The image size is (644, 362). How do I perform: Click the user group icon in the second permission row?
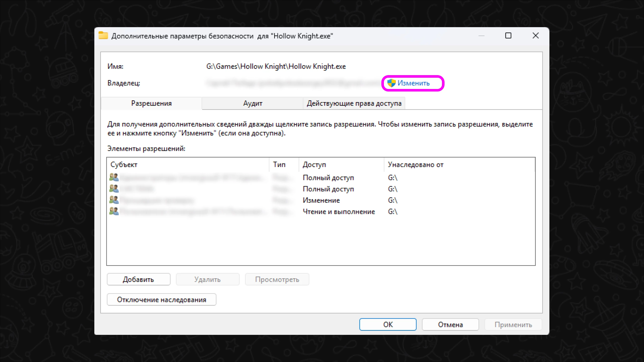point(114,189)
